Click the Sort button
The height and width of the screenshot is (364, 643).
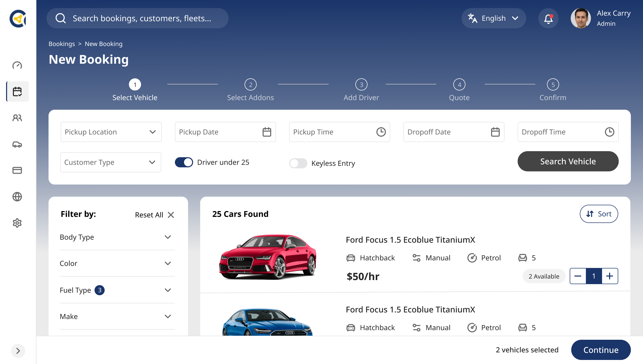point(599,214)
